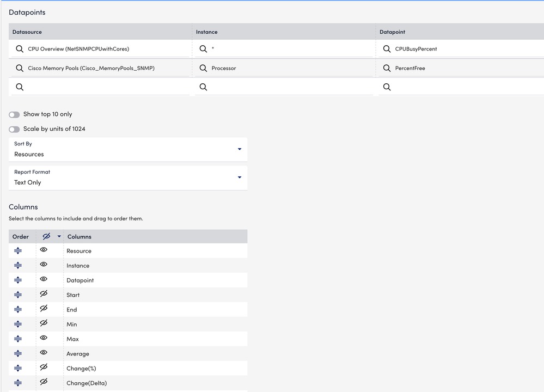Click search icon beside PercentFree datapoint
This screenshot has height=392, width=544.
[387, 69]
